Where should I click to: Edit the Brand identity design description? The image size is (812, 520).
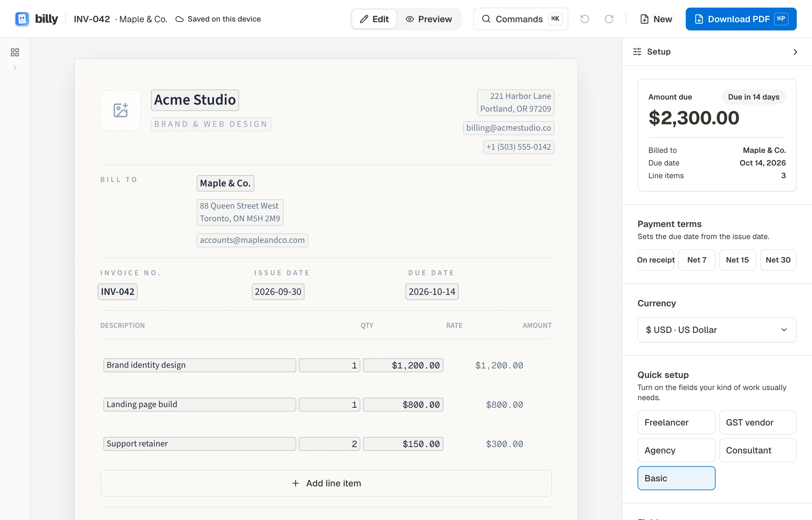click(x=200, y=365)
